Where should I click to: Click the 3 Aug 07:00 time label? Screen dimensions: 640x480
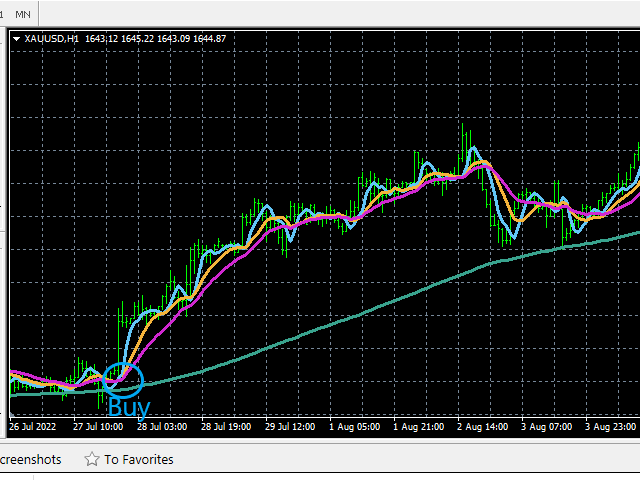(x=547, y=427)
